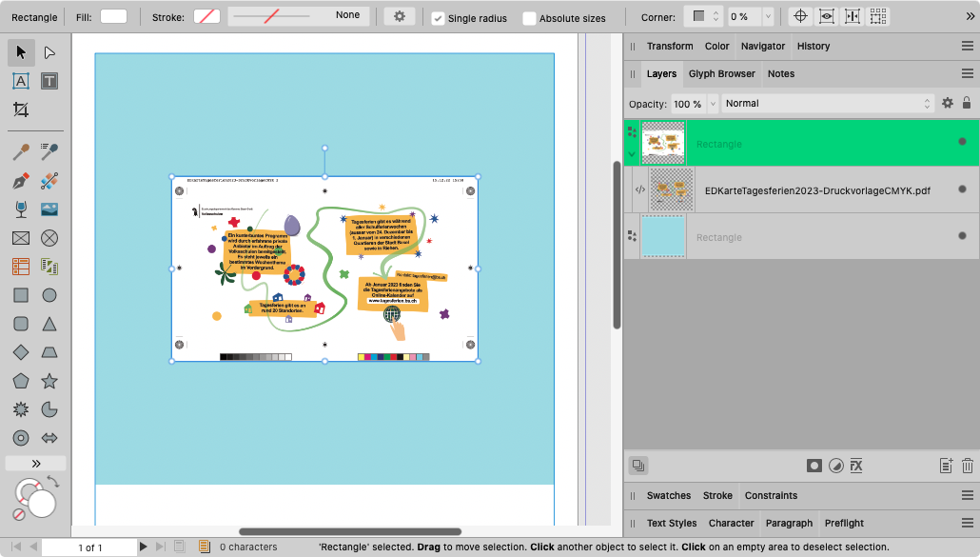
Task: Uncheck the Single radius checkbox
Action: [x=439, y=17]
